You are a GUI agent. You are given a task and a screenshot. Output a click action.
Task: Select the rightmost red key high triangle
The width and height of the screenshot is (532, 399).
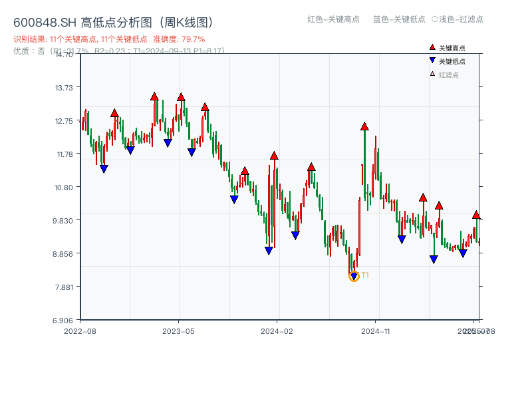tap(476, 215)
